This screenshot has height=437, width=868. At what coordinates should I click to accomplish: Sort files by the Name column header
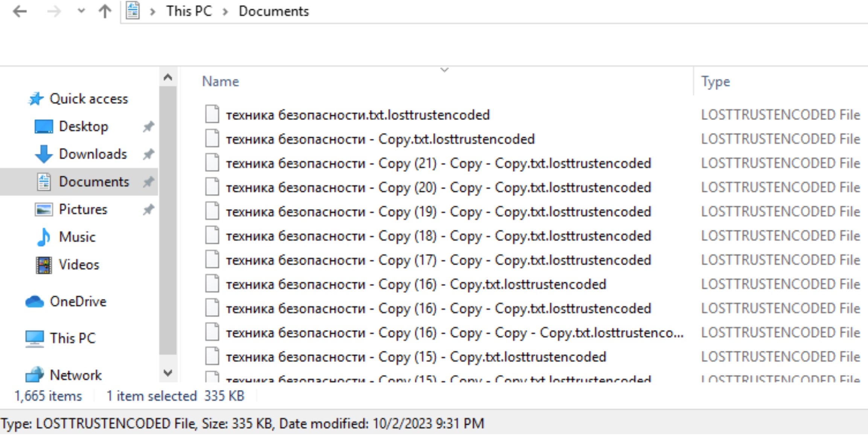pyautogui.click(x=221, y=82)
